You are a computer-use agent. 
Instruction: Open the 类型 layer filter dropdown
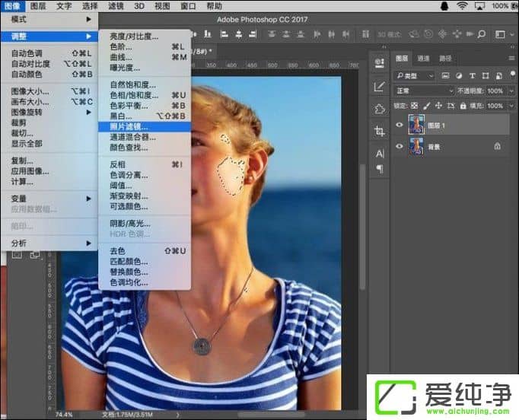coord(415,75)
